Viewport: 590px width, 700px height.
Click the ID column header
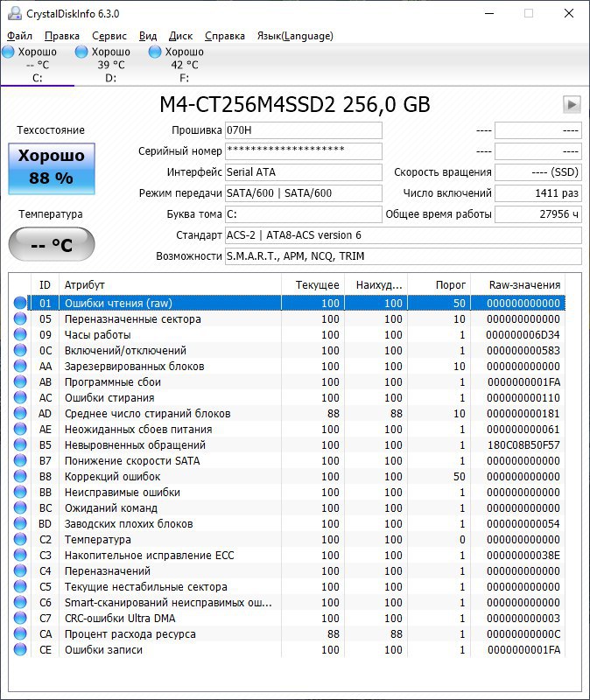[x=45, y=285]
